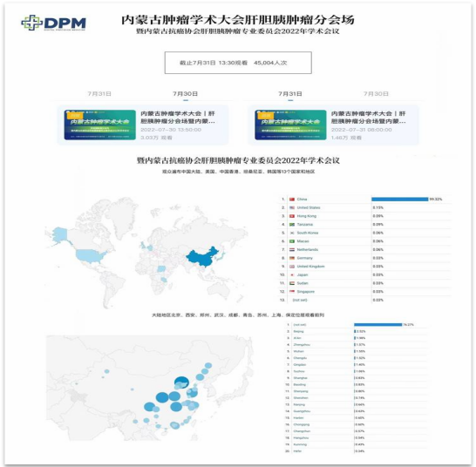476x467 pixels.
Task: Click the view count box showing 45,004人次
Action: [x=238, y=63]
